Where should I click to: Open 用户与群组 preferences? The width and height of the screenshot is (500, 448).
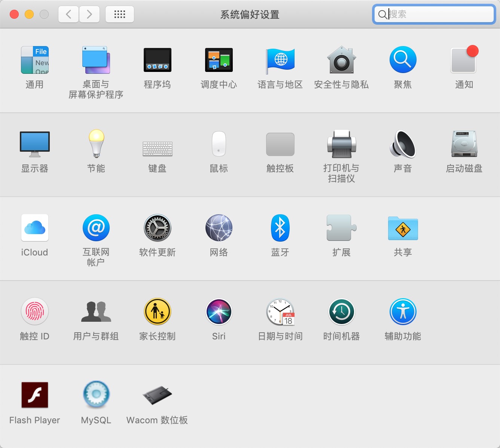click(x=96, y=312)
